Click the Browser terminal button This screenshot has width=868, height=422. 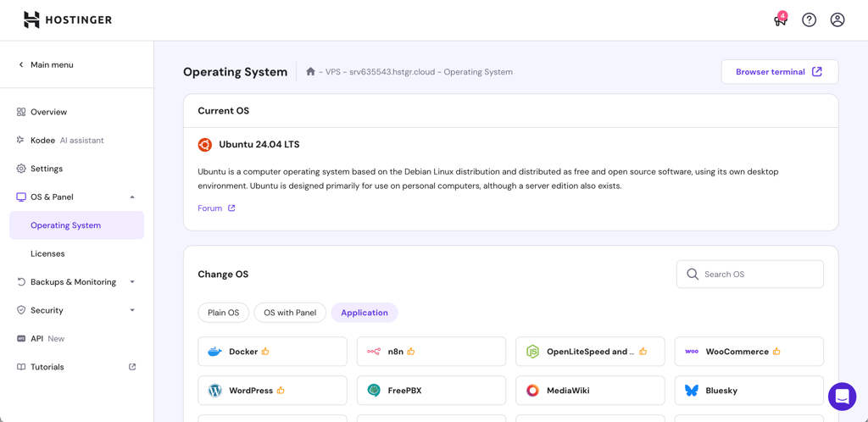(x=780, y=72)
